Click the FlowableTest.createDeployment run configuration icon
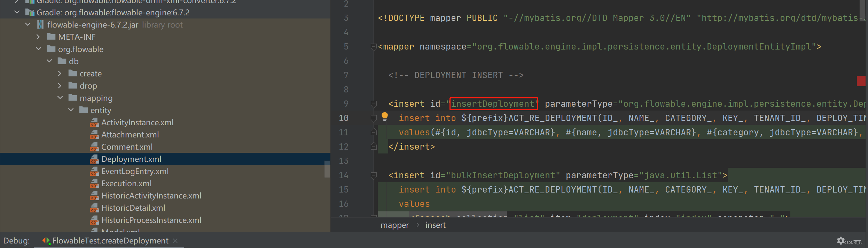This screenshot has height=248, width=868. tap(46, 241)
